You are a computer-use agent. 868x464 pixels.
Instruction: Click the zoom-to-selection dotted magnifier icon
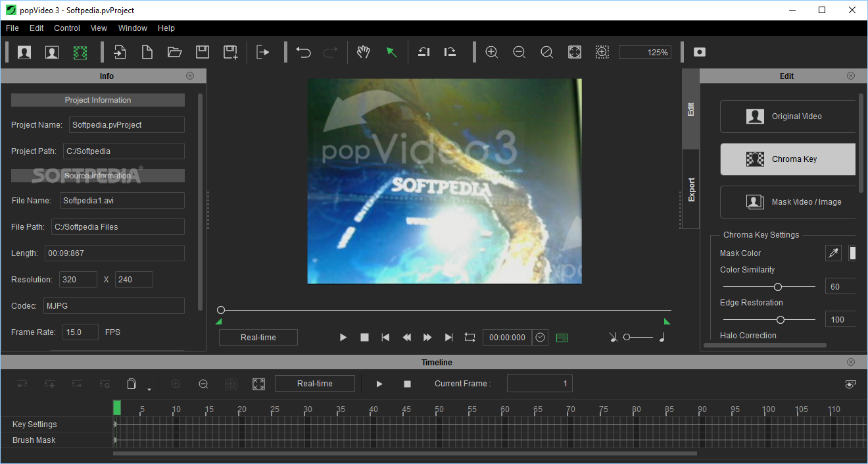coord(602,52)
